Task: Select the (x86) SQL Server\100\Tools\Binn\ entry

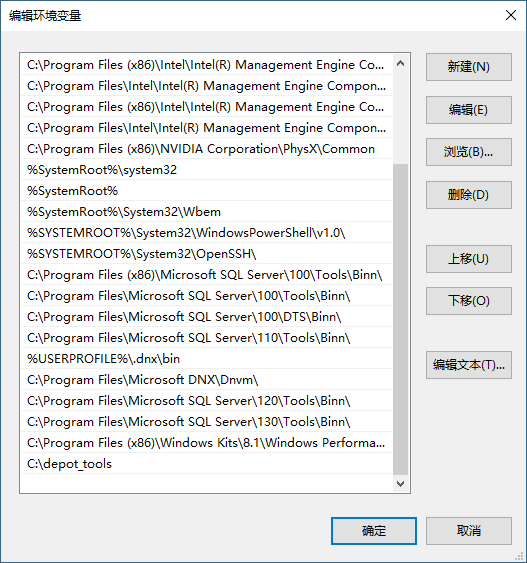Action: 206,275
